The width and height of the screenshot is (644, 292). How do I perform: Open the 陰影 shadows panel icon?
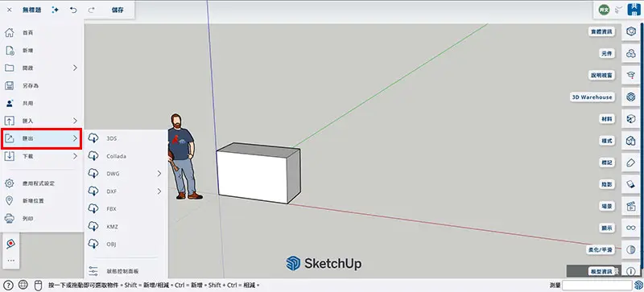coord(631,184)
